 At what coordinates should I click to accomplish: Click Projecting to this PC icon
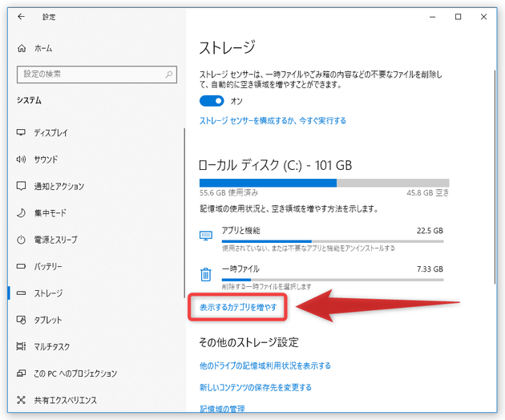tap(21, 374)
